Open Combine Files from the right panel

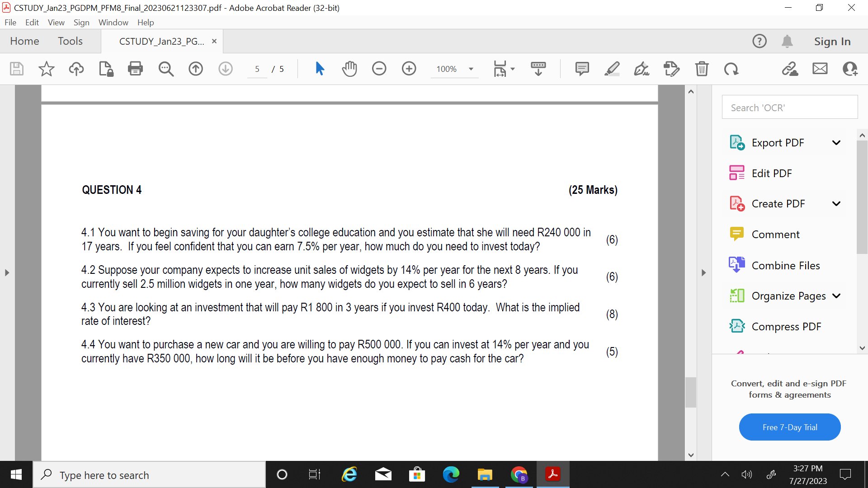coord(786,265)
